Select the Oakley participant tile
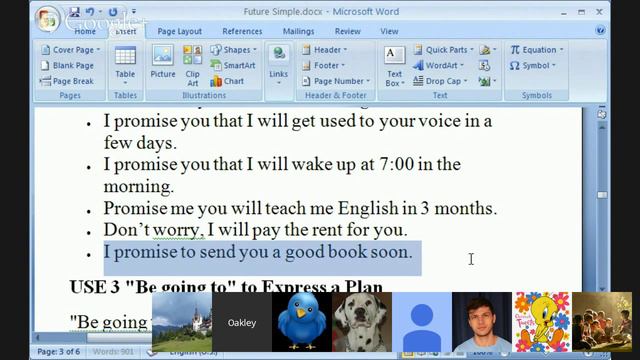This screenshot has height=360, width=640. [242, 322]
